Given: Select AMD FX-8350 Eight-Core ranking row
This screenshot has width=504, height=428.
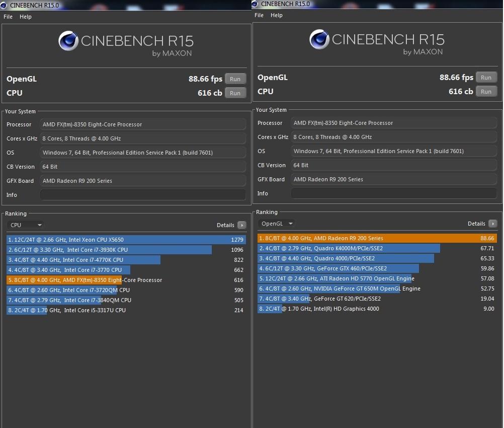Looking at the screenshot, I should click(126, 280).
